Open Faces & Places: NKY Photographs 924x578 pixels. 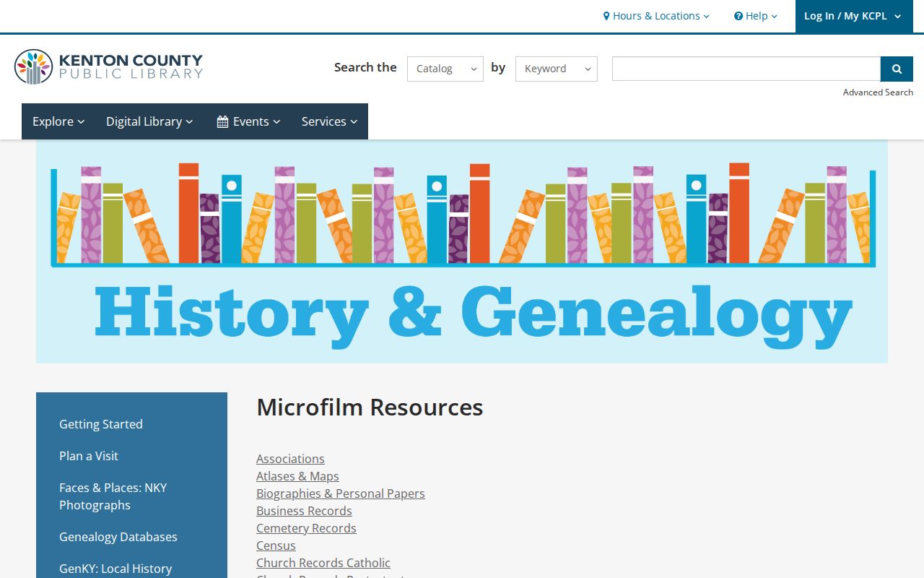pyautogui.click(x=113, y=496)
